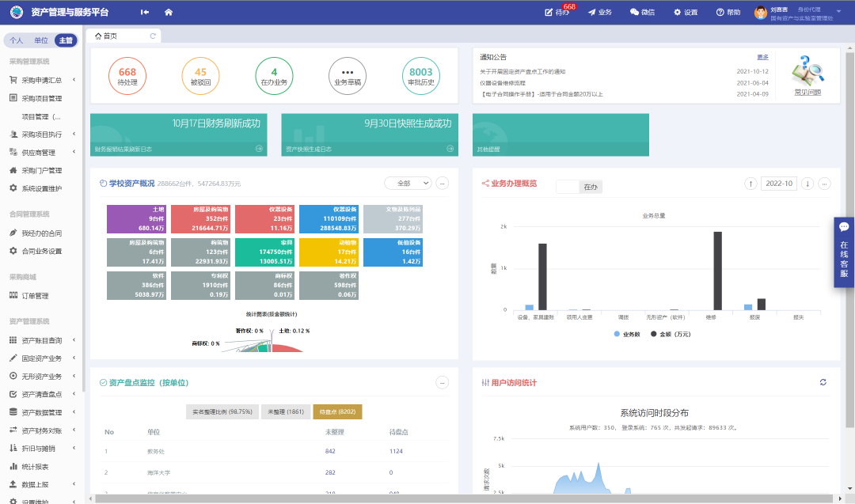This screenshot has height=504, width=855.
Task: Toggle the 在办 switch in 业务办理概览
Action: (x=579, y=187)
